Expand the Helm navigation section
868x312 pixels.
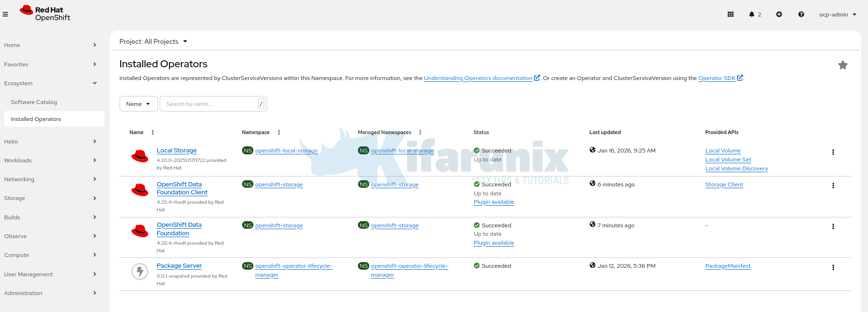pyautogui.click(x=50, y=142)
